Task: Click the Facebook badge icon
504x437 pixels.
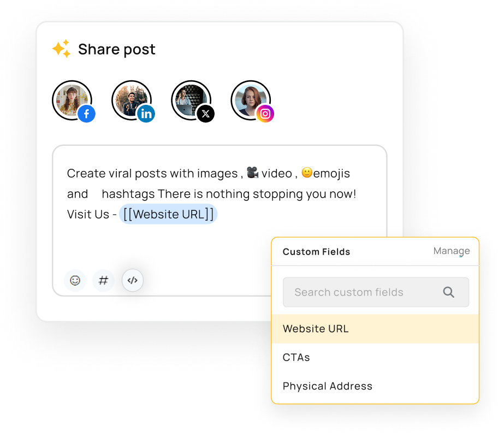Action: [x=86, y=114]
